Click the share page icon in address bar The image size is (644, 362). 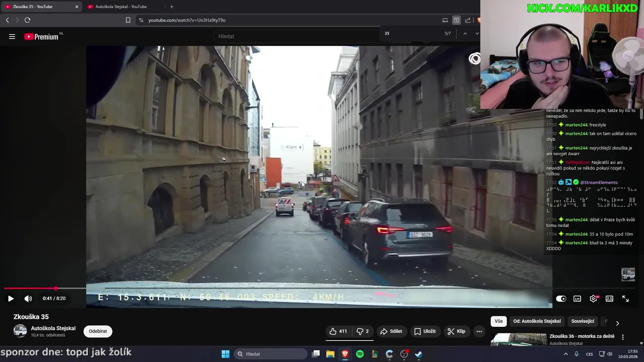coord(468,20)
